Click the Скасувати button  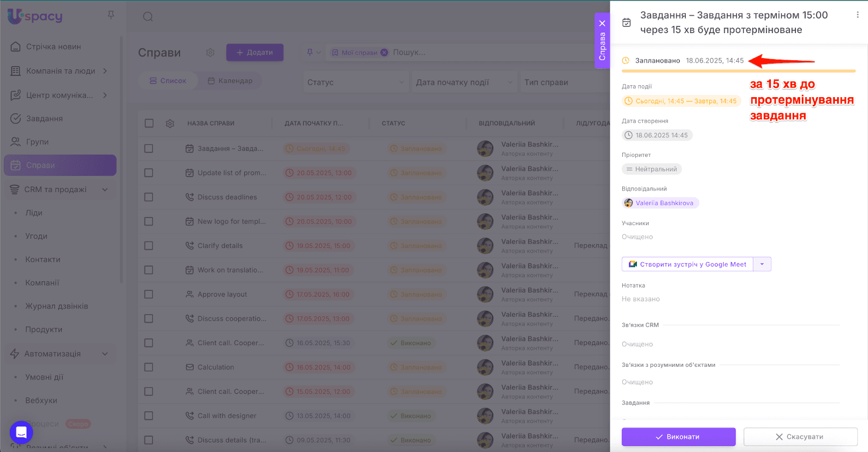click(800, 437)
